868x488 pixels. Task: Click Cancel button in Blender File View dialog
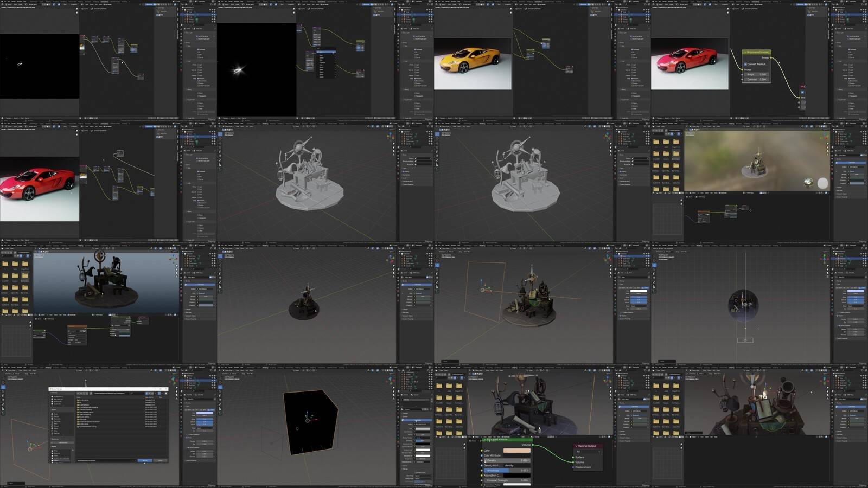coord(160,460)
